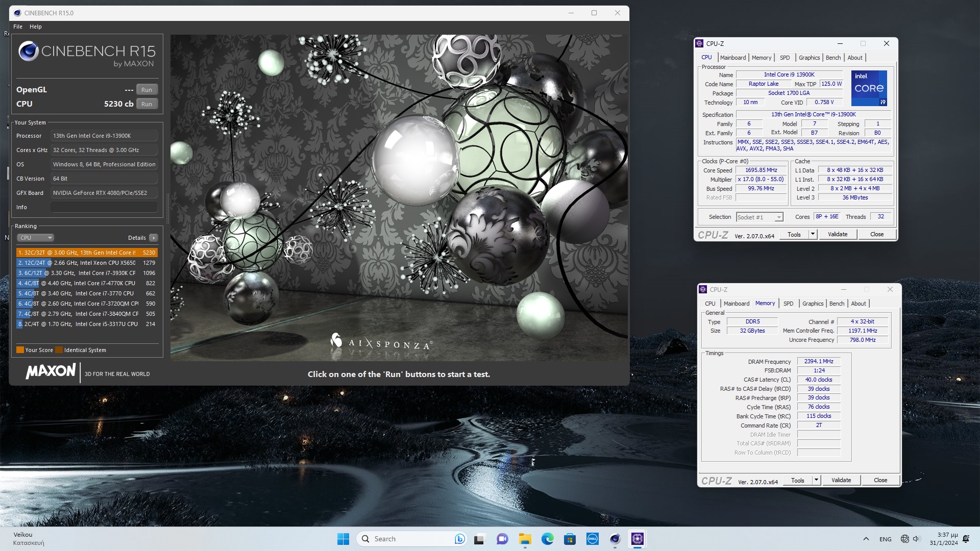
Task: Open the Help menu in Cinebench
Action: pyautogui.click(x=36, y=27)
